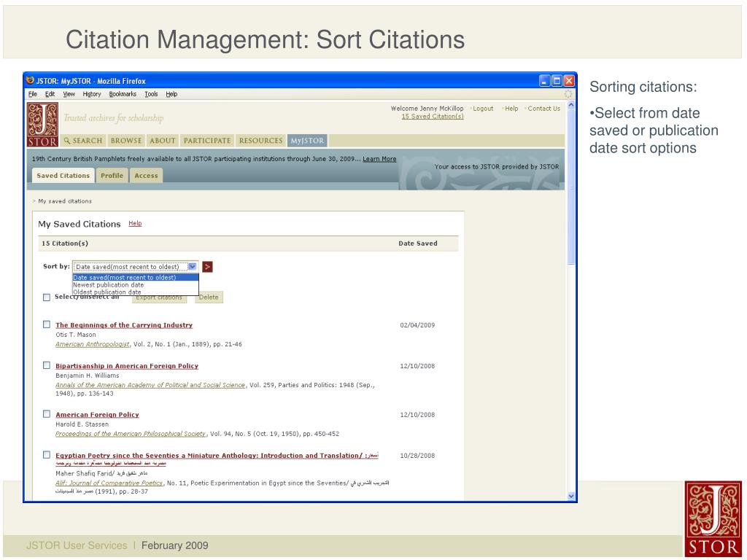
Task: Open the 15 Saved Citation(s) link
Action: click(x=433, y=117)
